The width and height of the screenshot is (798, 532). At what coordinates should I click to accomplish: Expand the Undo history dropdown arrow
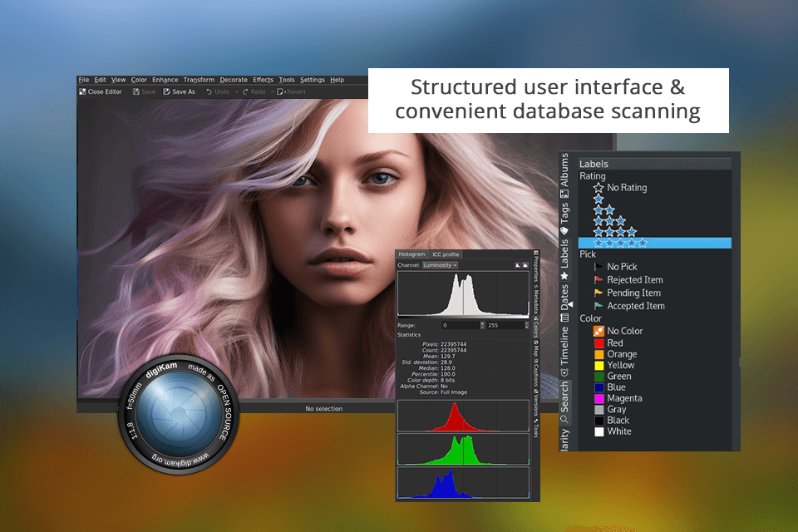click(x=236, y=91)
